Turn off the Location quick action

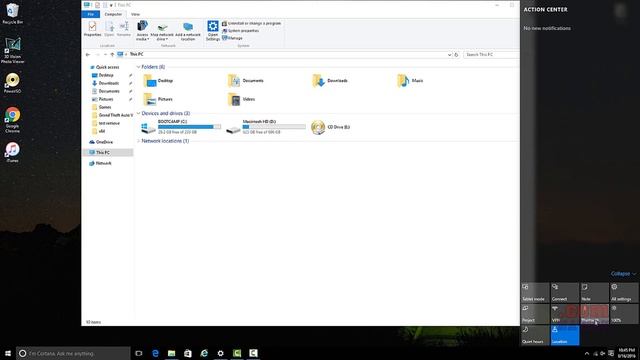(x=565, y=335)
